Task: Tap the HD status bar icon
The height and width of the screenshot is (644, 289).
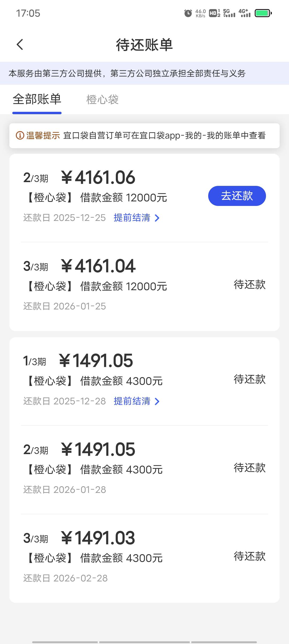Action: point(214,13)
